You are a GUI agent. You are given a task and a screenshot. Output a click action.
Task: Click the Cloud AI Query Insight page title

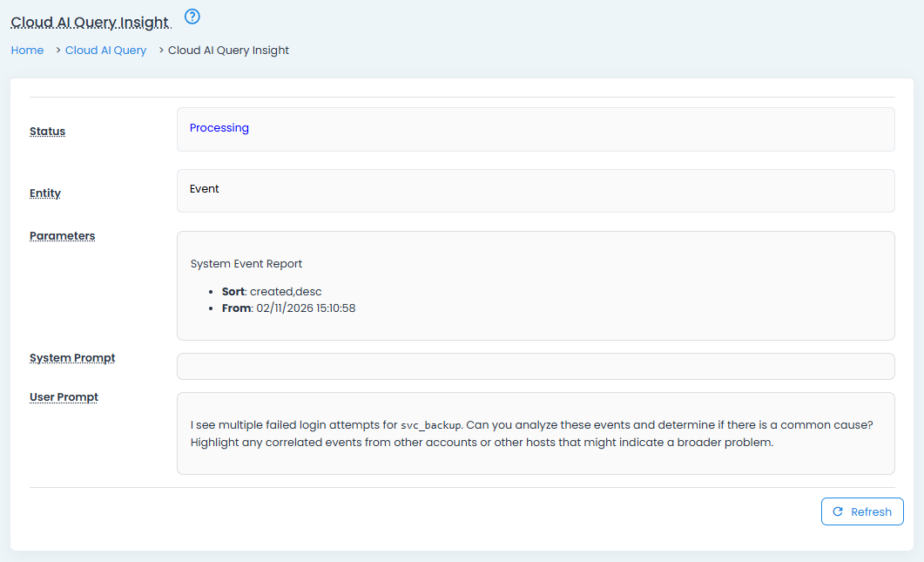coord(90,21)
